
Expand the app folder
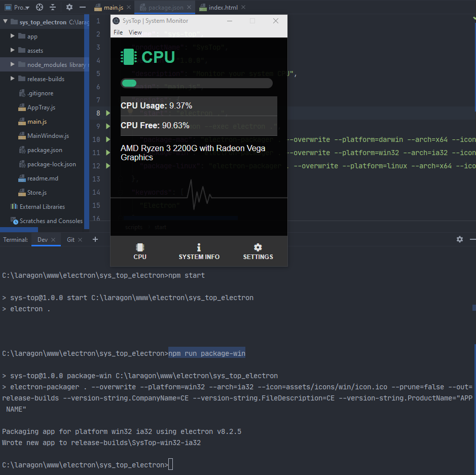[x=13, y=36]
